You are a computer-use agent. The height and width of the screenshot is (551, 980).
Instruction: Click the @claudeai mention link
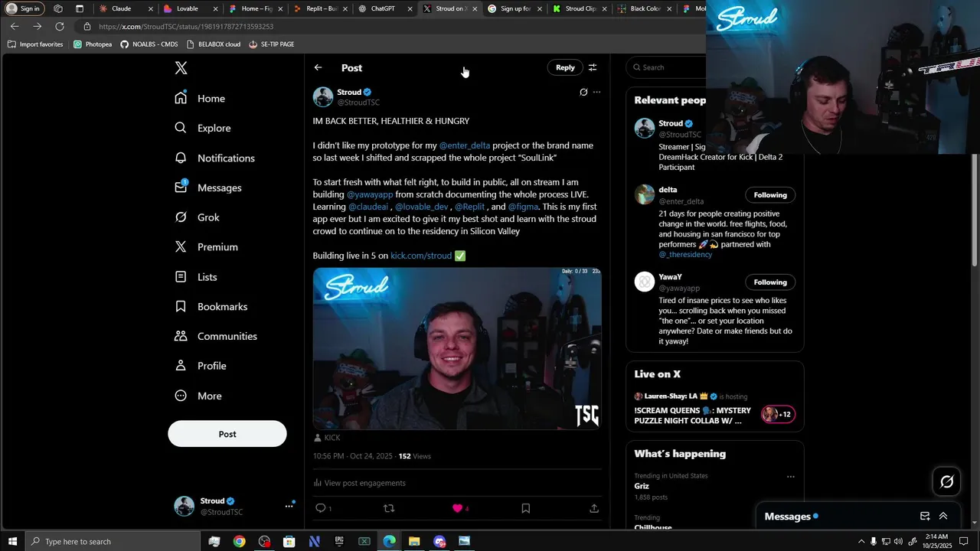tap(369, 207)
